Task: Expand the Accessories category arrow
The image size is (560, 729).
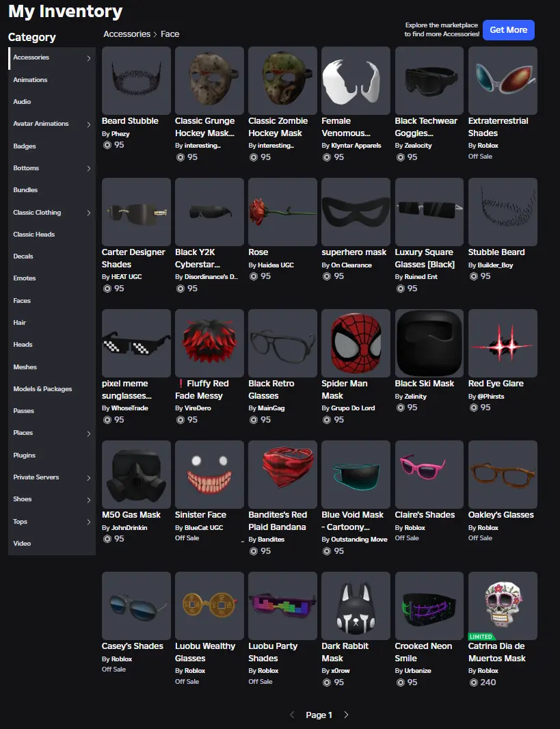Action: tap(89, 58)
